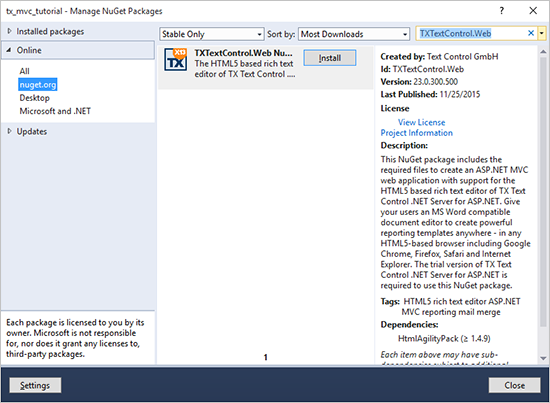Click the scroll down arrow in details pane

(543, 358)
